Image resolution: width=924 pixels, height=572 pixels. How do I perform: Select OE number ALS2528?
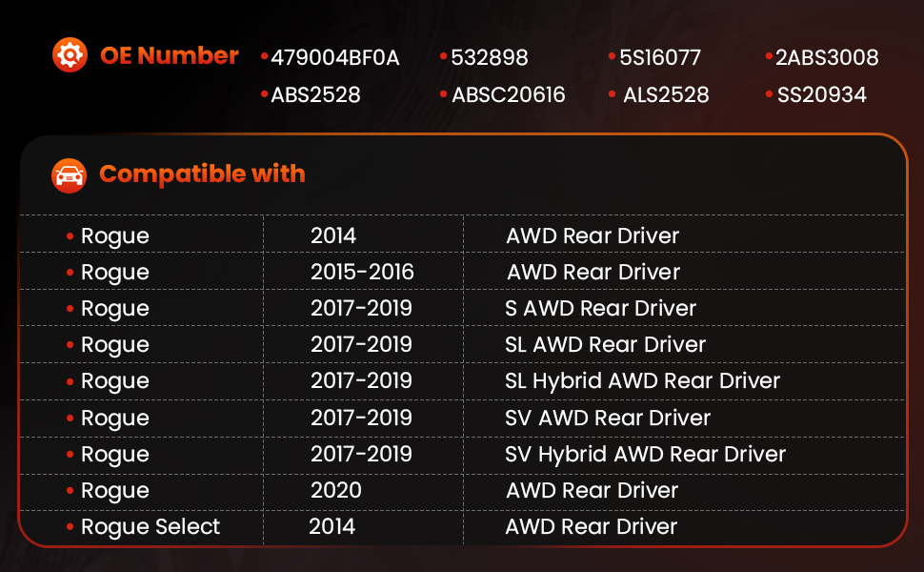[x=666, y=95]
